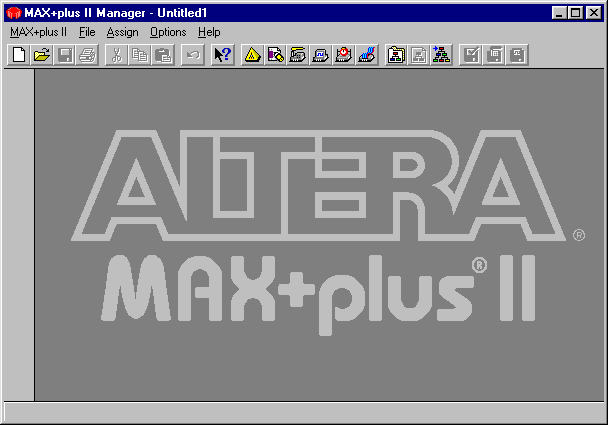
Task: Open the Help menu
Action: pos(209,32)
